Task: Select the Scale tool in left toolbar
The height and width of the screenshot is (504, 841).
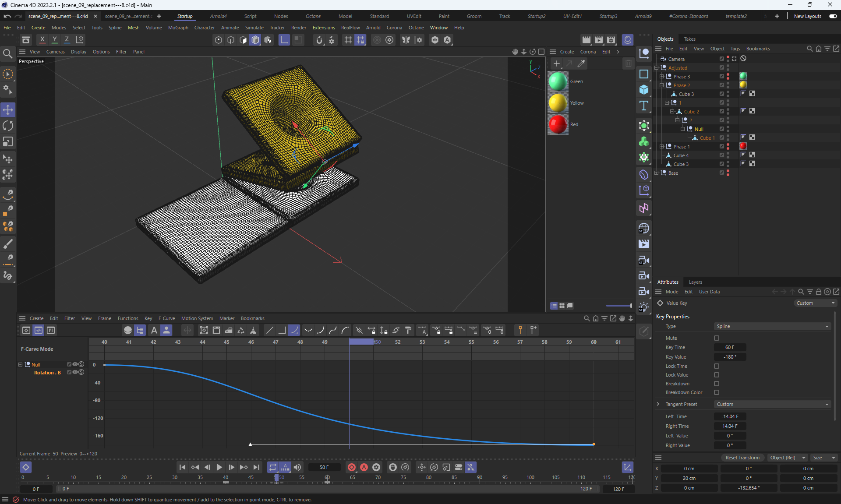Action: 8,142
